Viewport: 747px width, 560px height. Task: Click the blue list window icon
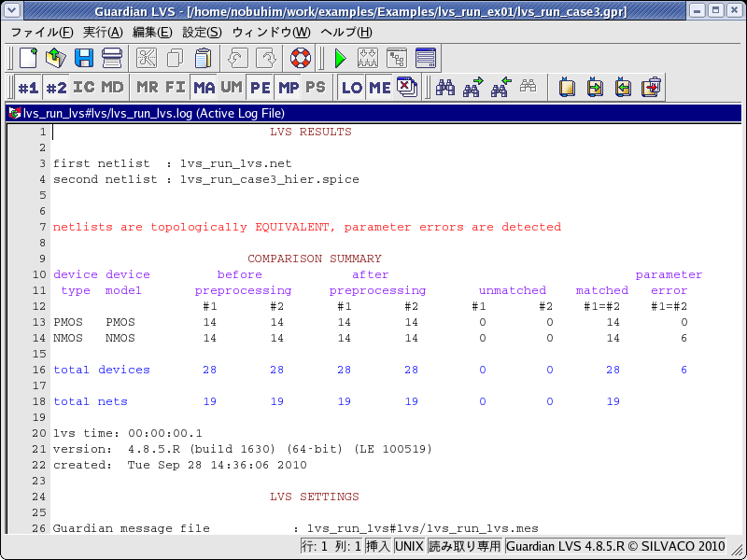coord(426,58)
